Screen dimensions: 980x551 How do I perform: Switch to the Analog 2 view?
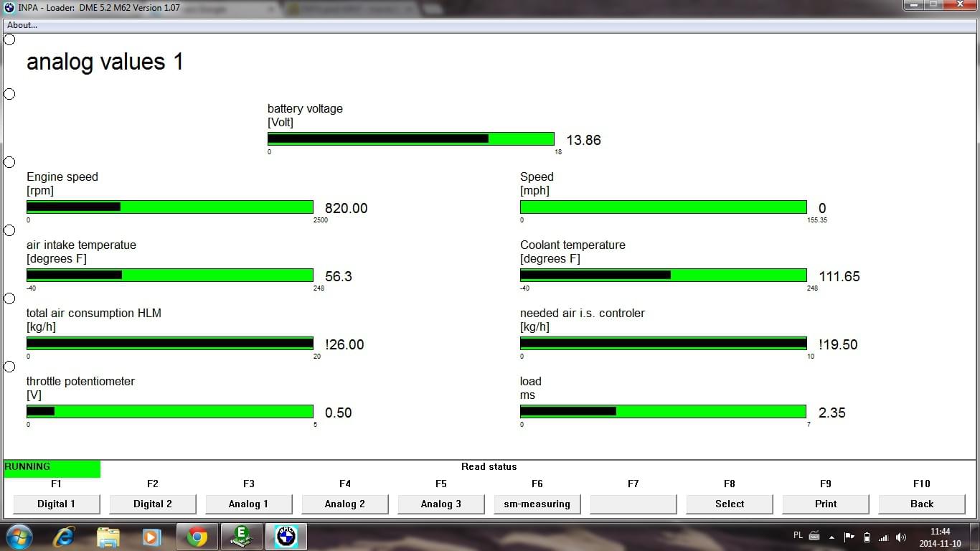(x=345, y=504)
